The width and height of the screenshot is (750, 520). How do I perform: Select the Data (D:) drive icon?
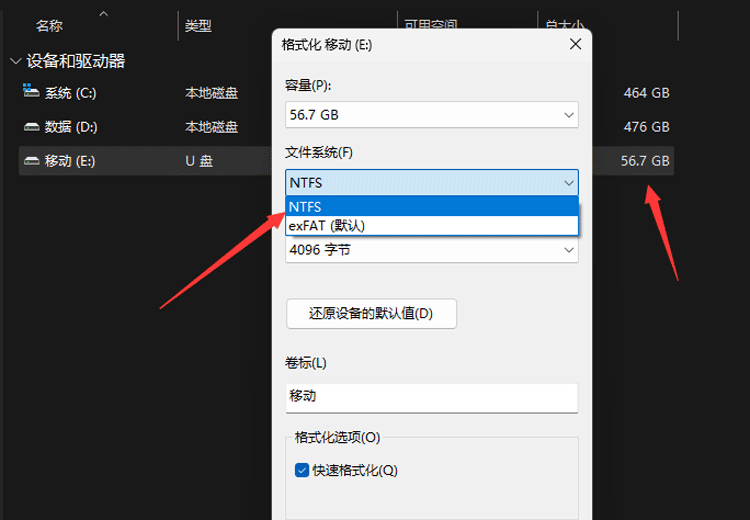[x=32, y=127]
